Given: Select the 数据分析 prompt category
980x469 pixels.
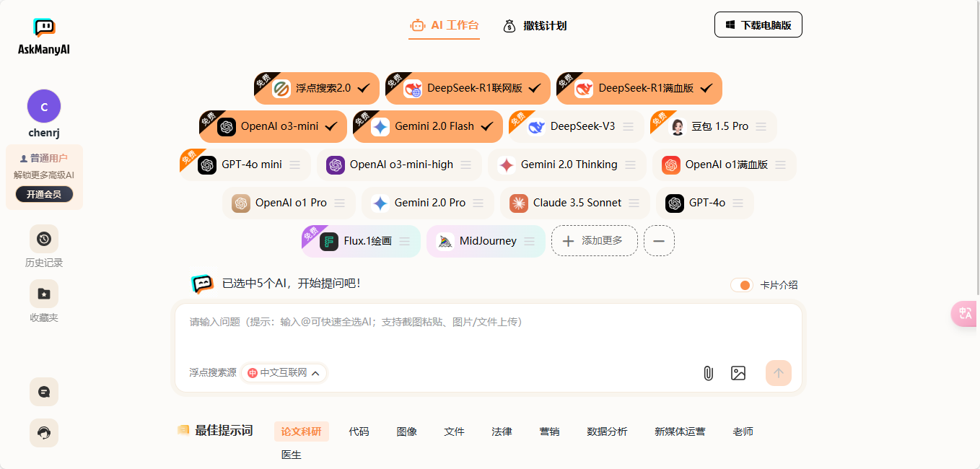Looking at the screenshot, I should [607, 431].
